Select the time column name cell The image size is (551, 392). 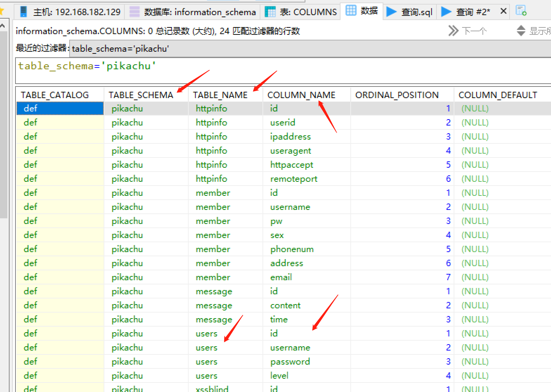click(306, 319)
